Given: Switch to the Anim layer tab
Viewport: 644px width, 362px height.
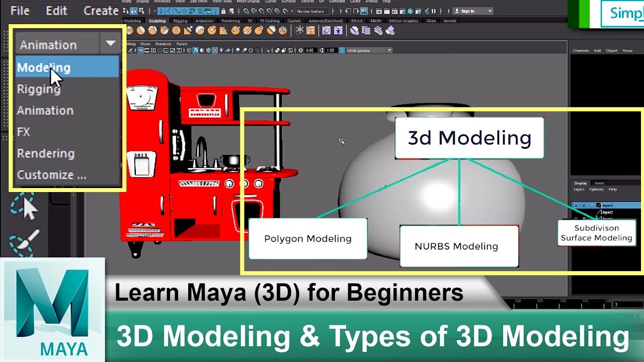Looking at the screenshot, I should click(599, 184).
